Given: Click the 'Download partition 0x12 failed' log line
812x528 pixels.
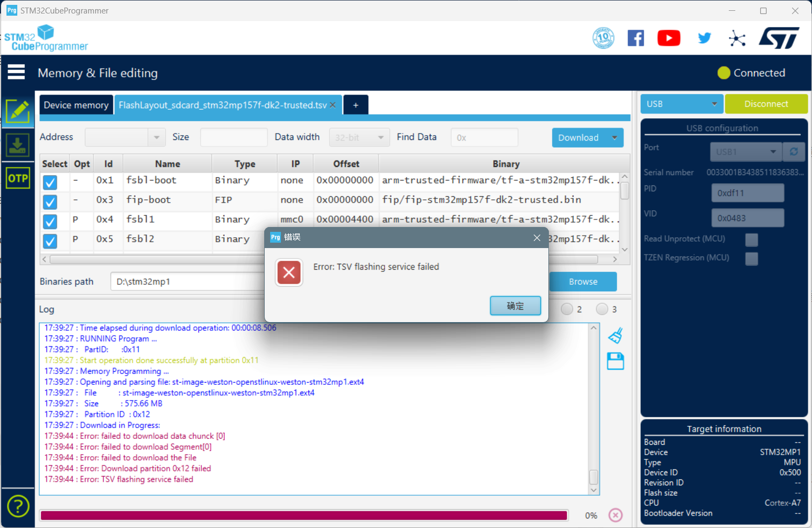Looking at the screenshot, I should click(127, 469).
